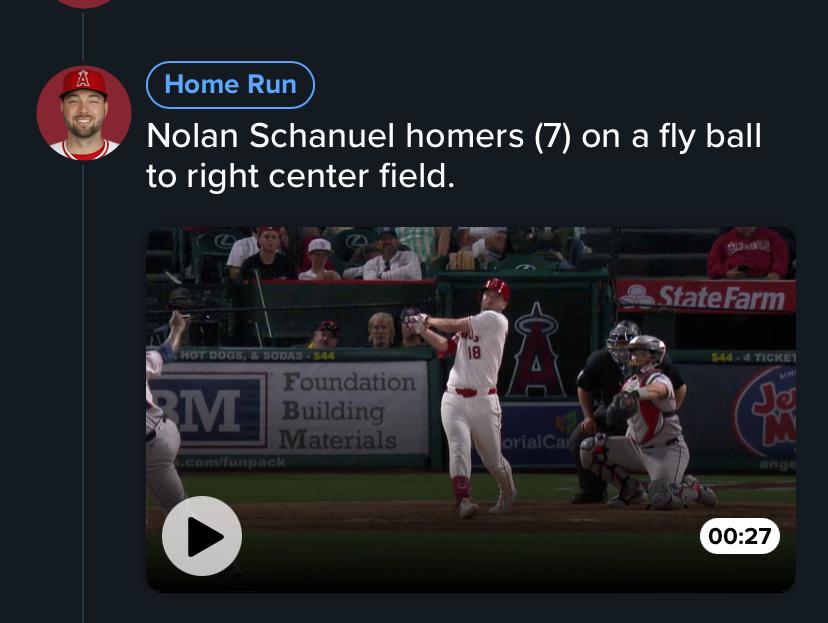
Task: Click the Angels cap on the player headshot
Action: tap(83, 81)
